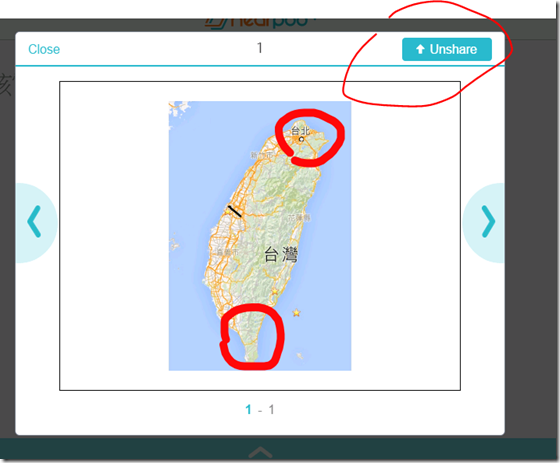Click the Close link
The width and height of the screenshot is (560, 463).
(x=44, y=49)
